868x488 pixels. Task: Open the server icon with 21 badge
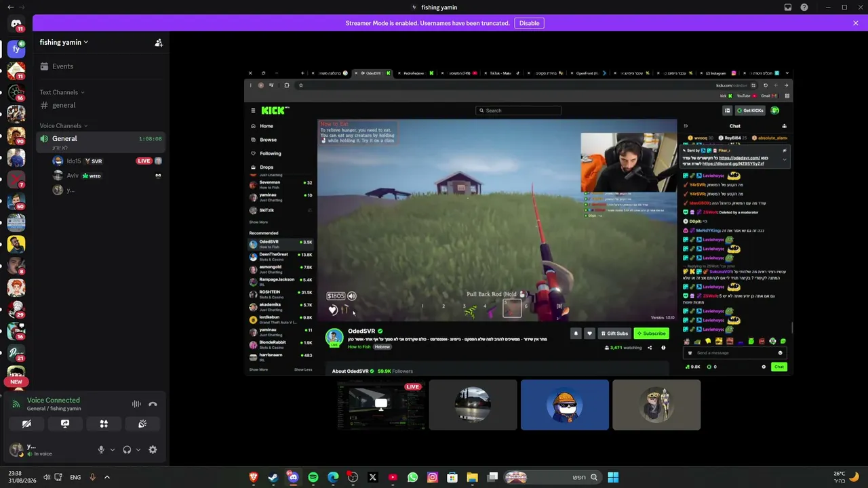point(16,352)
